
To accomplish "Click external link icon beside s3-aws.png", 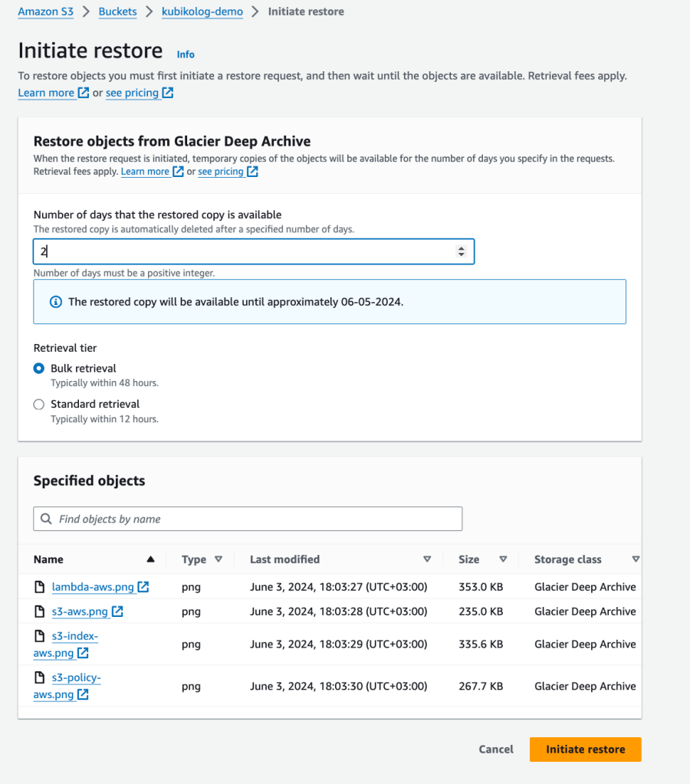I will click(x=117, y=612).
